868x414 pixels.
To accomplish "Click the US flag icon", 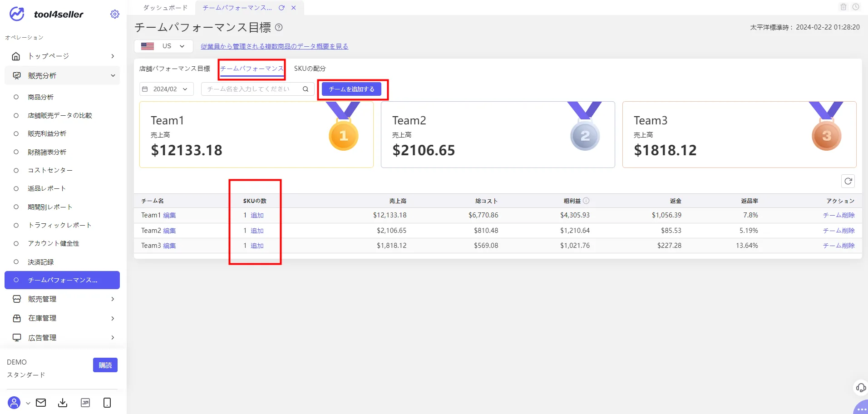I will tap(148, 46).
